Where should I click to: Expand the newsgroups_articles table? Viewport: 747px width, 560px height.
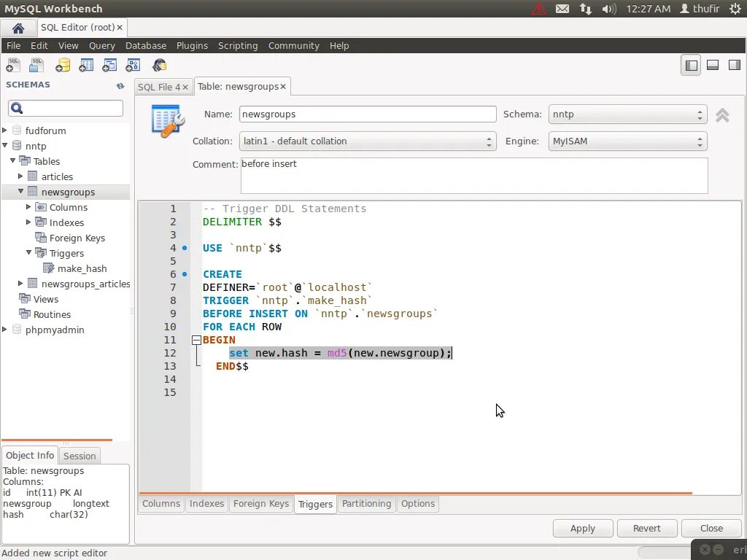click(x=20, y=284)
